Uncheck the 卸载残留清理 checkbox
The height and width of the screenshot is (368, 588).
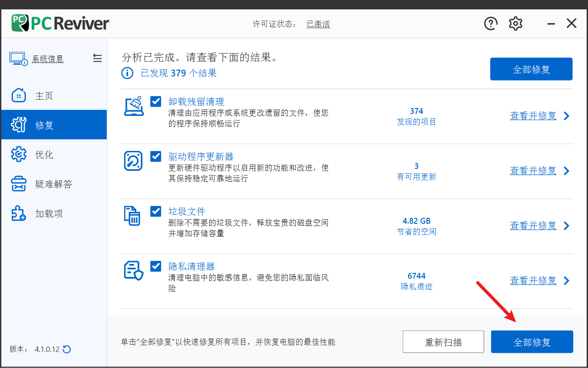(x=156, y=101)
